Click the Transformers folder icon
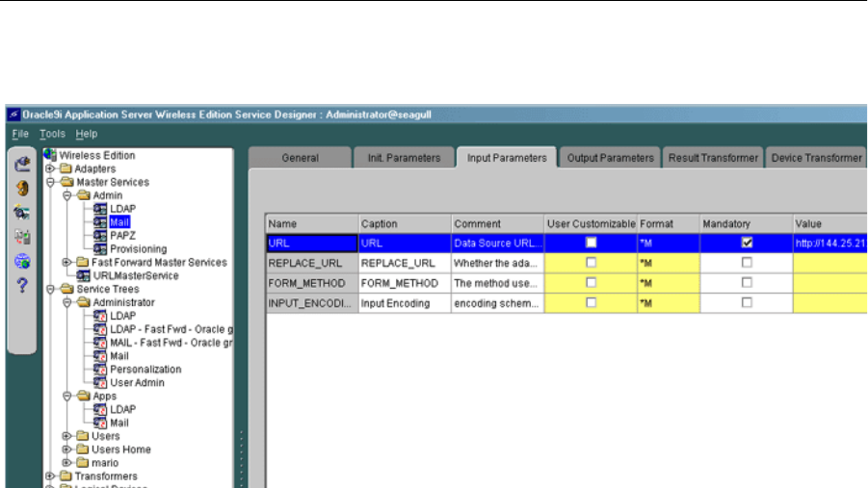The height and width of the screenshot is (488, 868). point(66,475)
